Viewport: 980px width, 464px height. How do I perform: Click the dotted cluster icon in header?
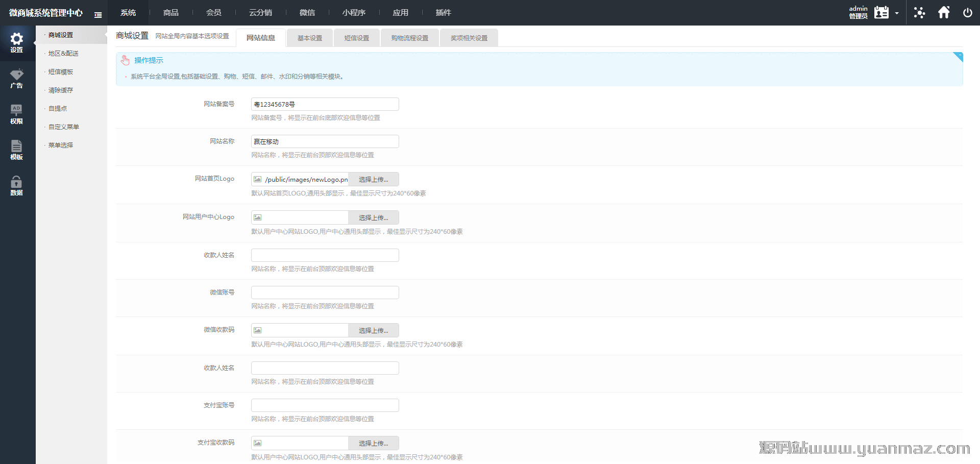point(919,13)
